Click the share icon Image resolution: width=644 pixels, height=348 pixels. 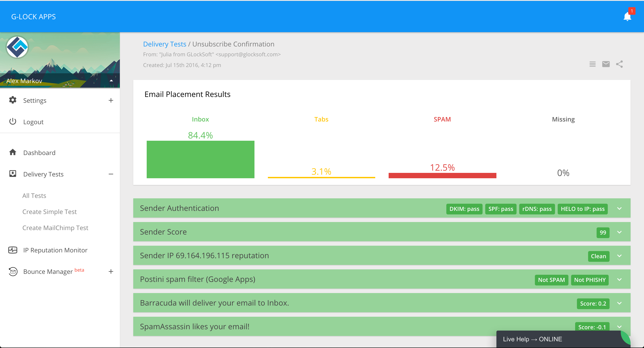pos(619,64)
